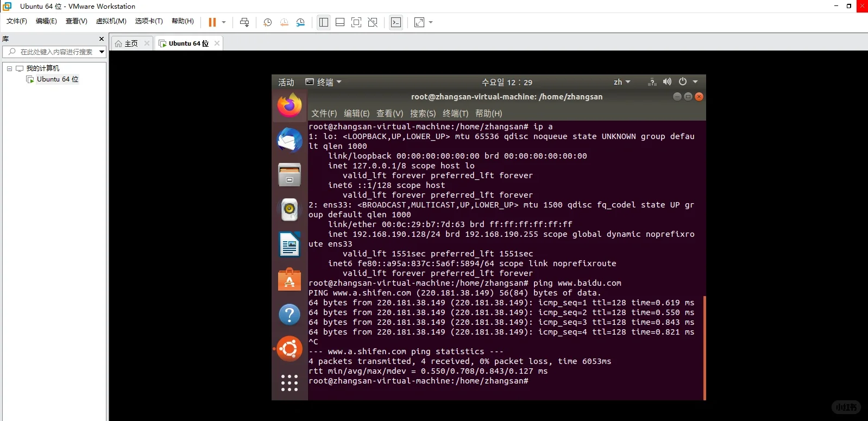
Task: Launch Firefox from the Ubuntu dock
Action: coord(290,105)
